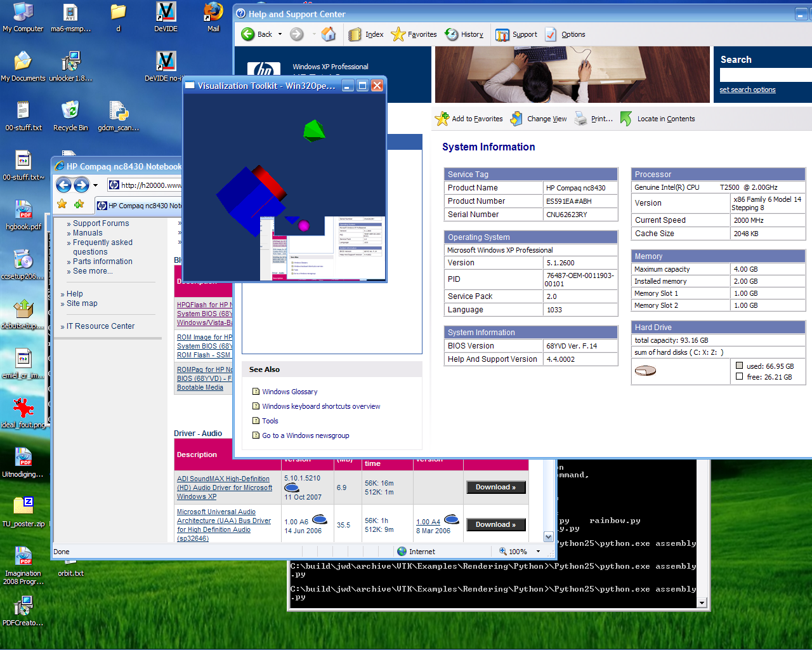
Task: Open Support Forums link in HP page
Action: [101, 223]
